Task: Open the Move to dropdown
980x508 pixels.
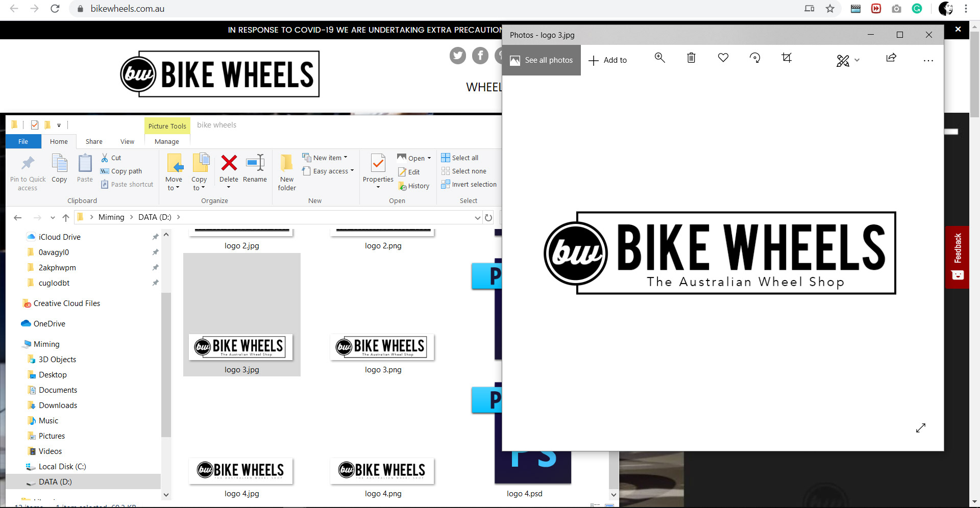Action: click(174, 172)
